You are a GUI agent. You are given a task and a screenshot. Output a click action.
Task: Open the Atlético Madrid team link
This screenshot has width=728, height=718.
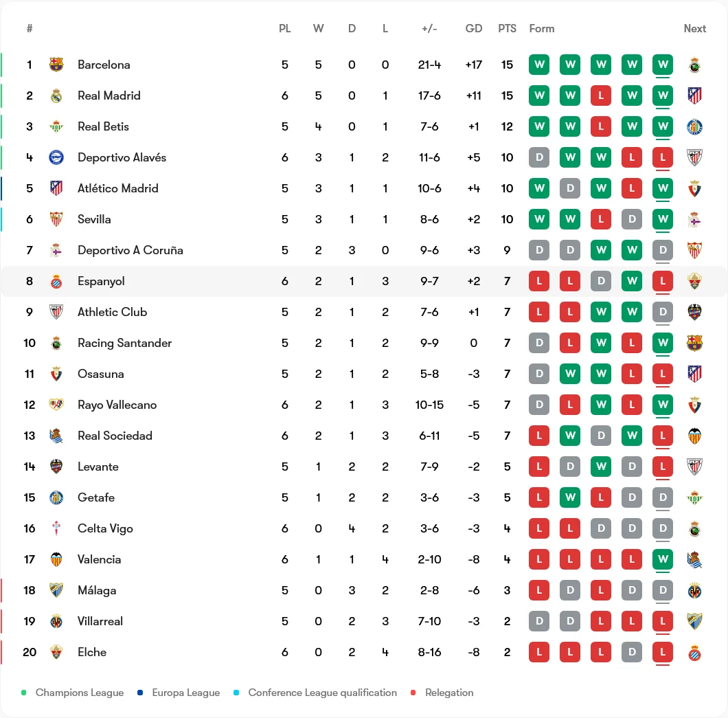tap(118, 188)
